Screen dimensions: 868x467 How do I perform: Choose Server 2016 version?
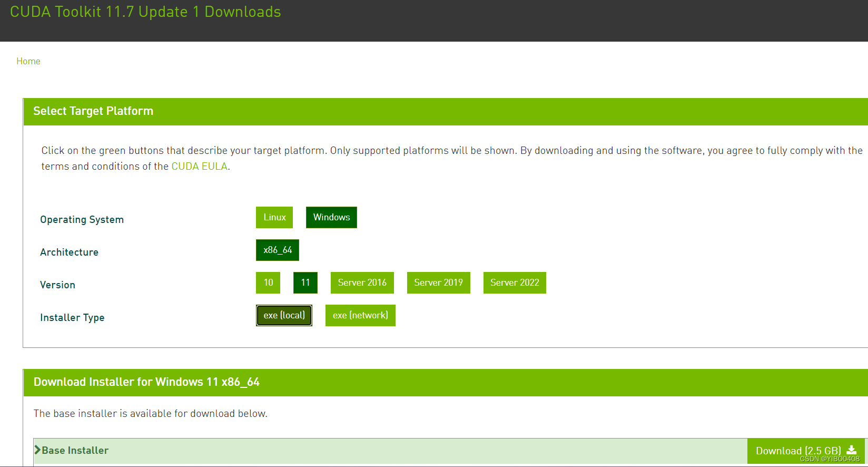(362, 283)
